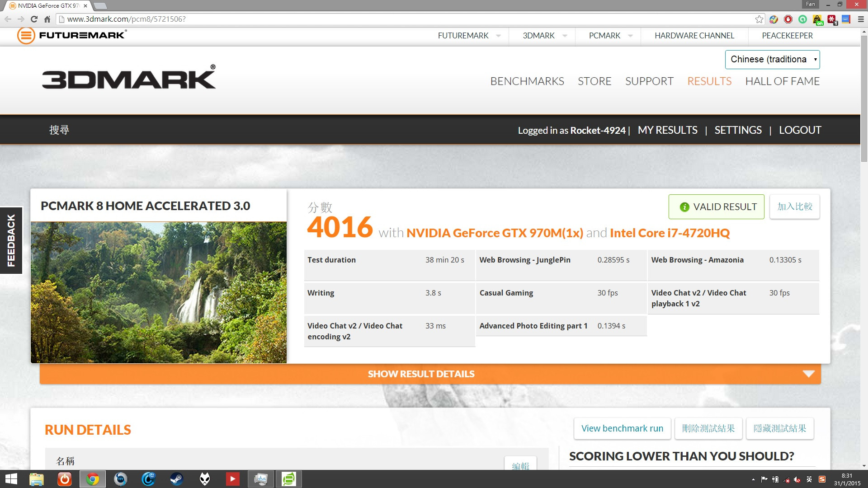The height and width of the screenshot is (488, 868).
Task: Open the yellow weight extension marked on
Action: pyautogui.click(x=817, y=19)
